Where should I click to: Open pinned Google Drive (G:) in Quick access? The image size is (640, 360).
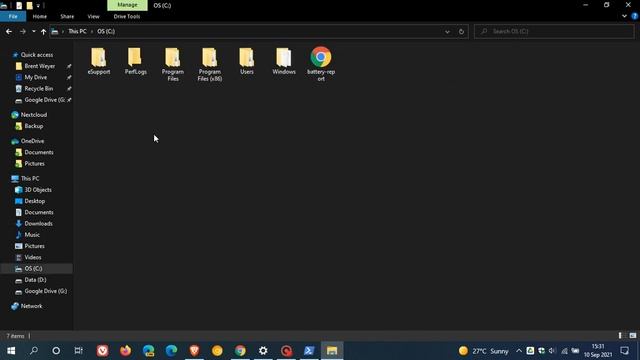[44, 100]
